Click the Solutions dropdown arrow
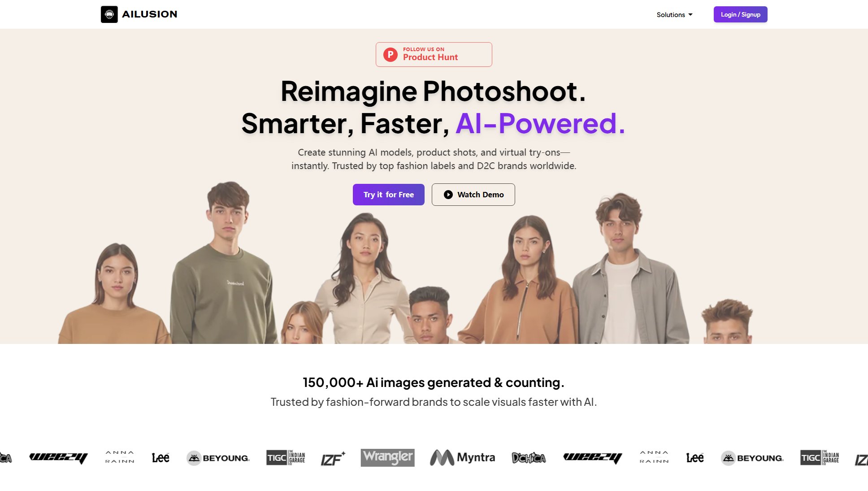This screenshot has width=868, height=491. pyautogui.click(x=690, y=15)
